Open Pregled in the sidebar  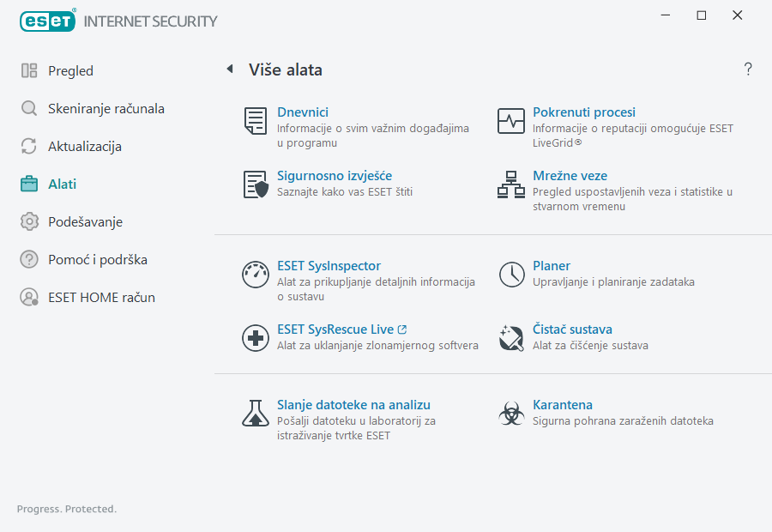(70, 71)
